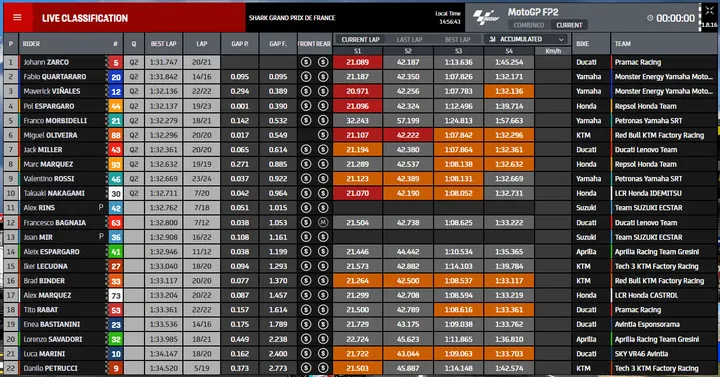Switch to COMBINED classification
720x377 pixels.
[x=529, y=25]
